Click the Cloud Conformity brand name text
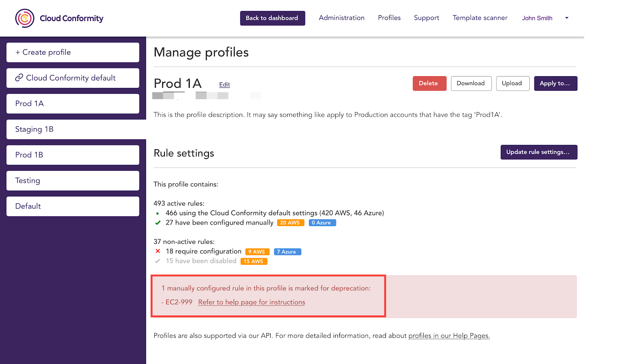Image resolution: width=625 pixels, height=364 pixels. (71, 18)
